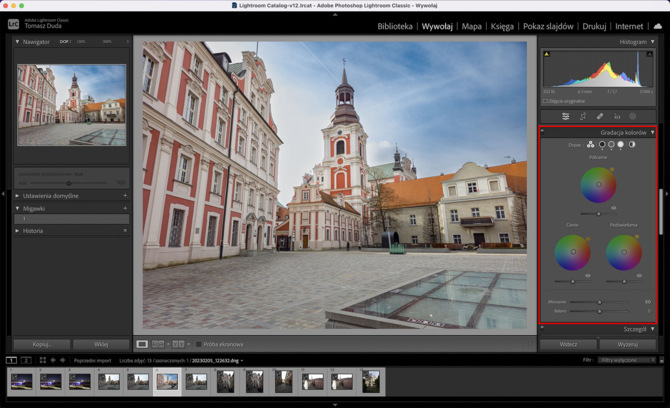
Task: Switch to shadows-only wheel adjustment
Action: [x=602, y=144]
